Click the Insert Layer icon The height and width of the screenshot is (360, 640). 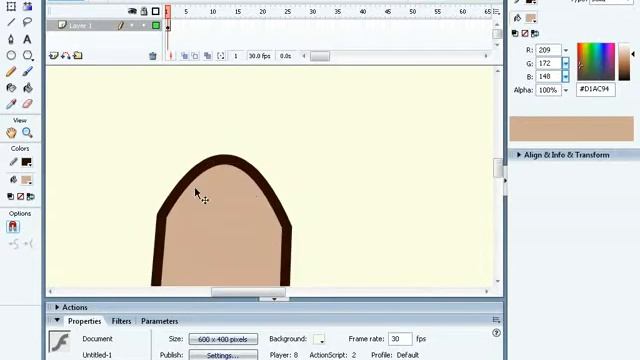(x=53, y=56)
